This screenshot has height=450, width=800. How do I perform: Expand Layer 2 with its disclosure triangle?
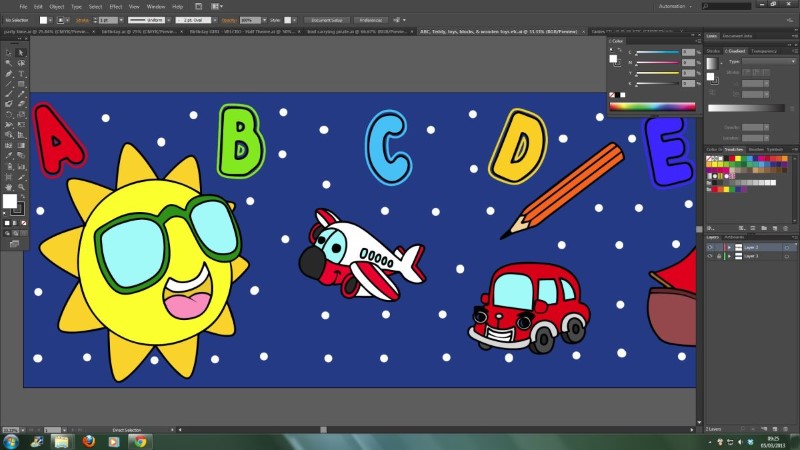[x=728, y=246]
